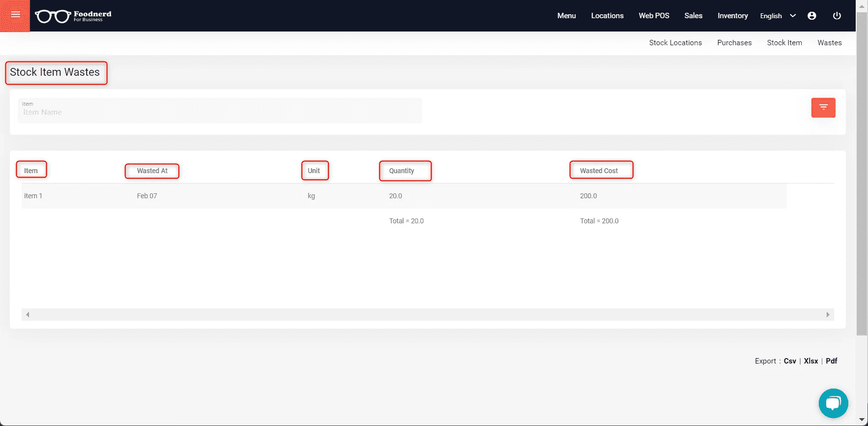This screenshot has height=426, width=868.
Task: Click the horizontal table scrollbar track
Action: tap(428, 315)
